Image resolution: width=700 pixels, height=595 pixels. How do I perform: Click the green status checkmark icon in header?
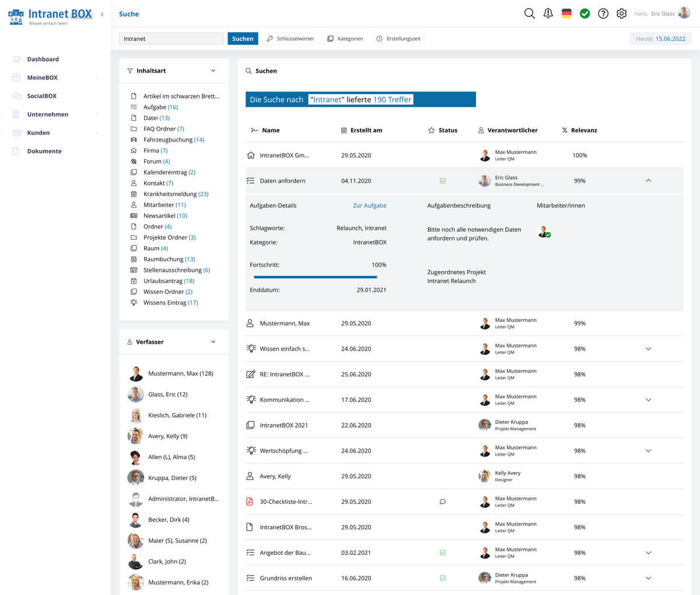tap(584, 13)
